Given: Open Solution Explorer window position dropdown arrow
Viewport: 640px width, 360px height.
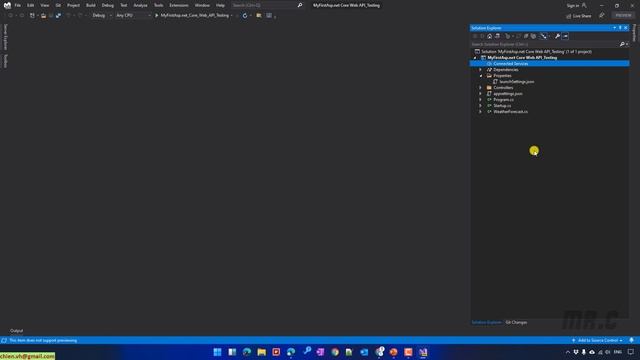Looking at the screenshot, I should pyautogui.click(x=614, y=28).
